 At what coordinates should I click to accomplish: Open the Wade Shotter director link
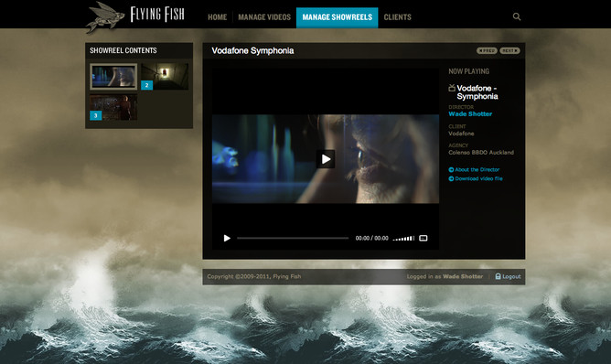pos(470,113)
